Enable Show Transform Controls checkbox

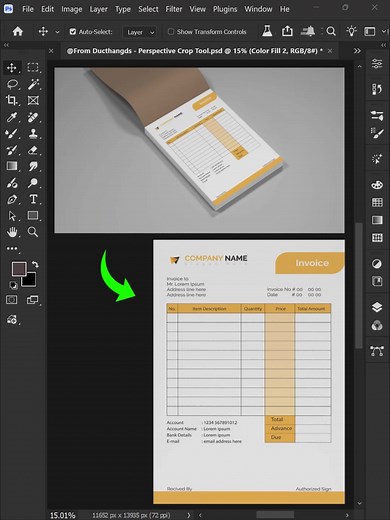(x=171, y=32)
